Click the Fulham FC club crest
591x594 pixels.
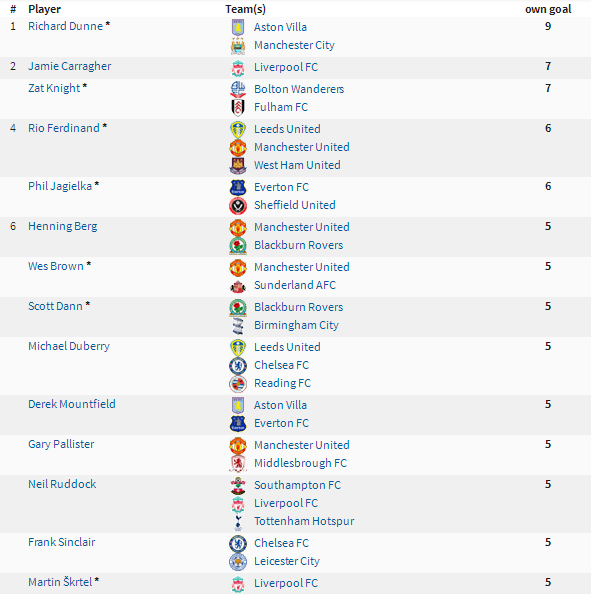238,107
